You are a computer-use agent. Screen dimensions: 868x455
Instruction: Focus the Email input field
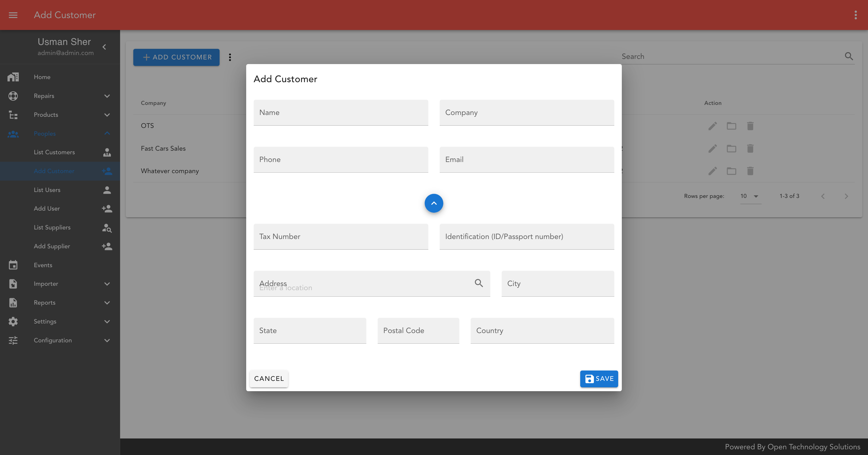pos(526,160)
